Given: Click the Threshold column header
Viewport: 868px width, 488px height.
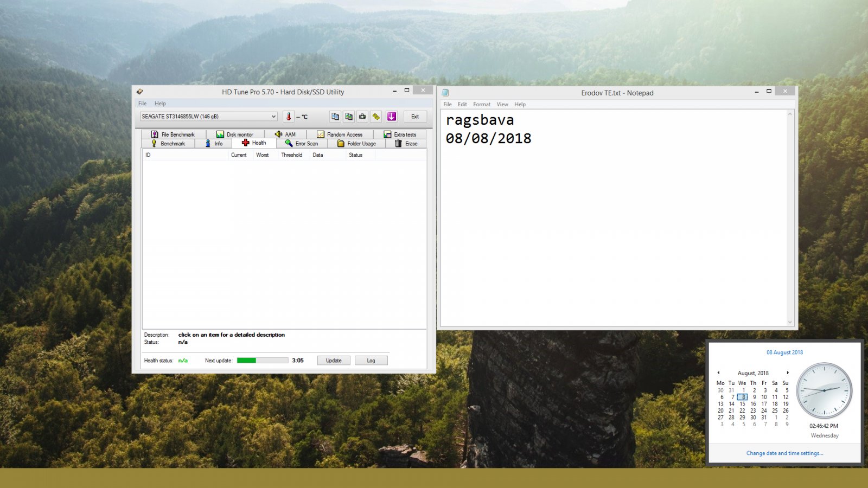Looking at the screenshot, I should tap(292, 155).
